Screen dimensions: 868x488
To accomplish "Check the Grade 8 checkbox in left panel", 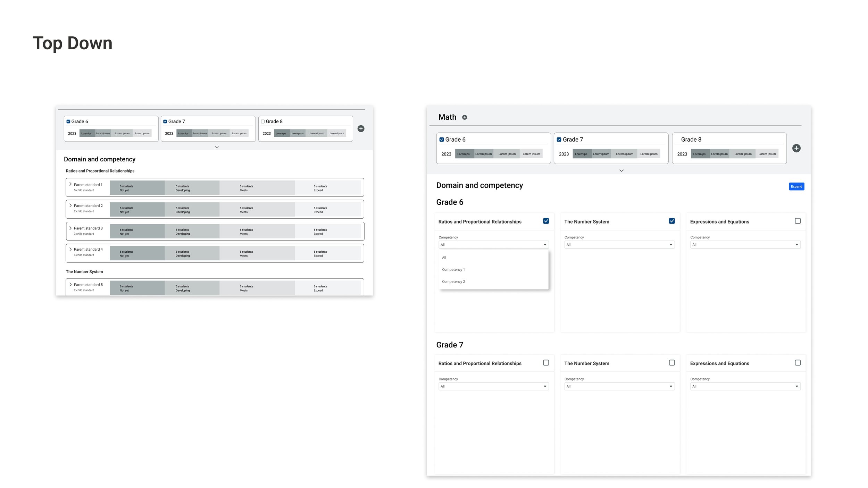I will pos(263,121).
